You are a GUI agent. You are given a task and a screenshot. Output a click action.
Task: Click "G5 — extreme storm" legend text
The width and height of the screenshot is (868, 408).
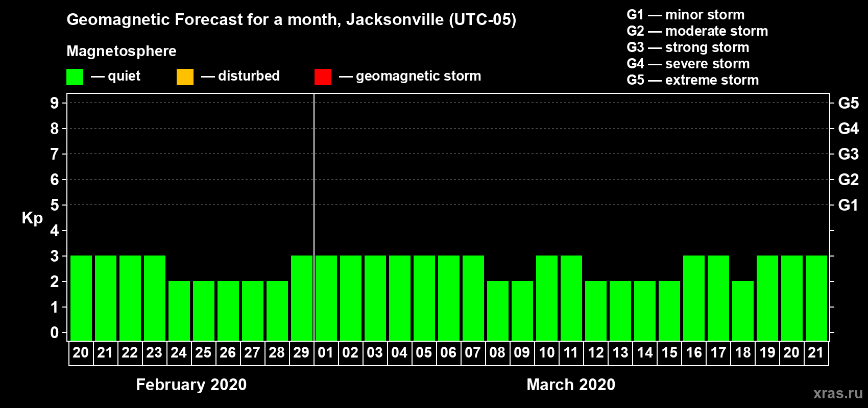click(x=693, y=80)
